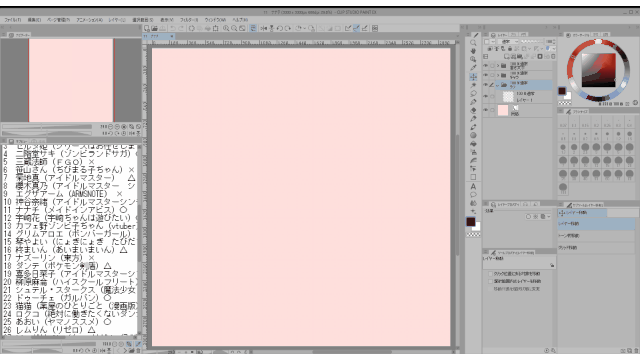Viewport: 640px width, 360px height.
Task: Open the ヘルプ(H) menu
Action: click(x=240, y=20)
